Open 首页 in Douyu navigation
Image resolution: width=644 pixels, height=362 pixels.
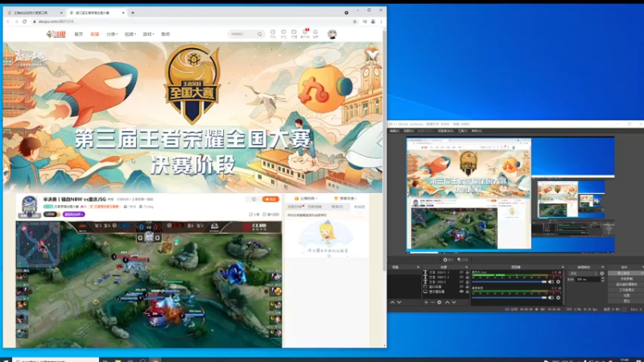pyautogui.click(x=78, y=34)
